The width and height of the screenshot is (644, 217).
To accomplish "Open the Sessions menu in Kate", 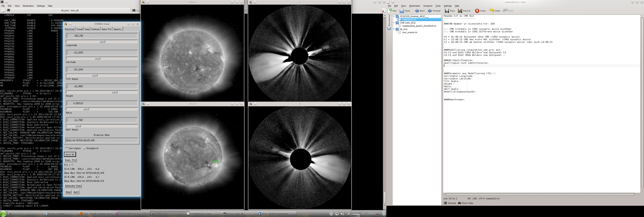I will click(x=427, y=6).
